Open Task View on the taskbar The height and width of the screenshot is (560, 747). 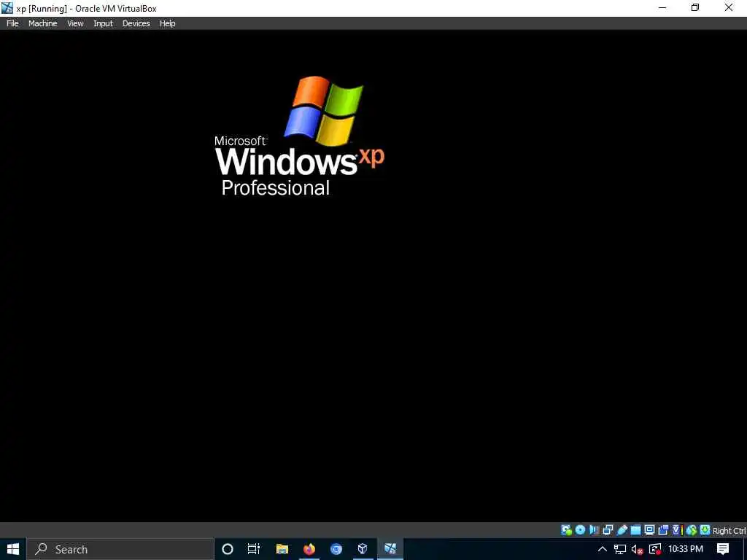pyautogui.click(x=254, y=549)
